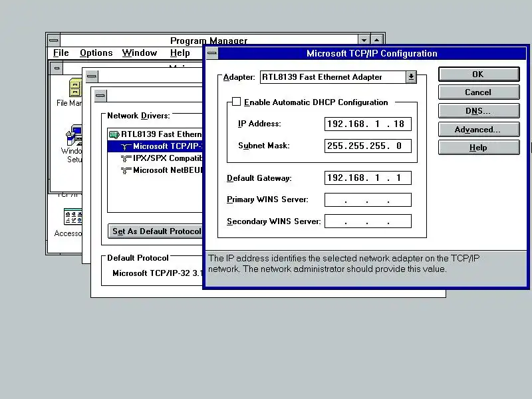This screenshot has height=399, width=532.
Task: Click the Secondary WINS Server field
Action: (368, 221)
